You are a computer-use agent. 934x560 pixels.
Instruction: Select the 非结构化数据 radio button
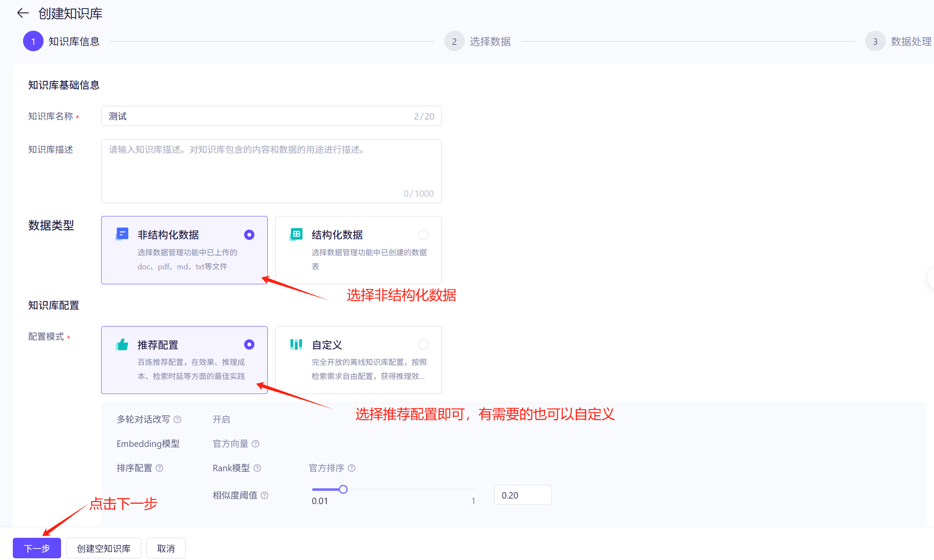click(x=249, y=235)
